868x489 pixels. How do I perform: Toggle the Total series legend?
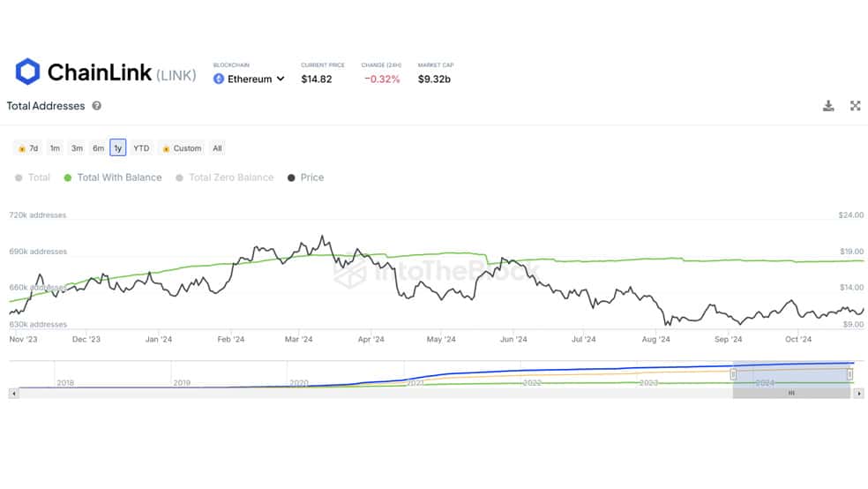click(x=33, y=177)
